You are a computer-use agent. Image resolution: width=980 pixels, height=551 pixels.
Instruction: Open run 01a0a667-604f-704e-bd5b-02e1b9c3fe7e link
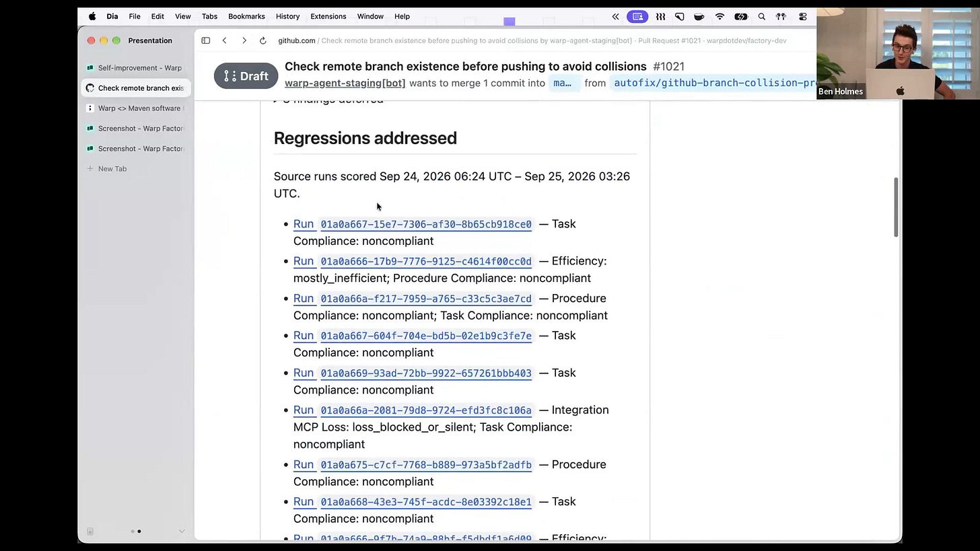coord(413,336)
